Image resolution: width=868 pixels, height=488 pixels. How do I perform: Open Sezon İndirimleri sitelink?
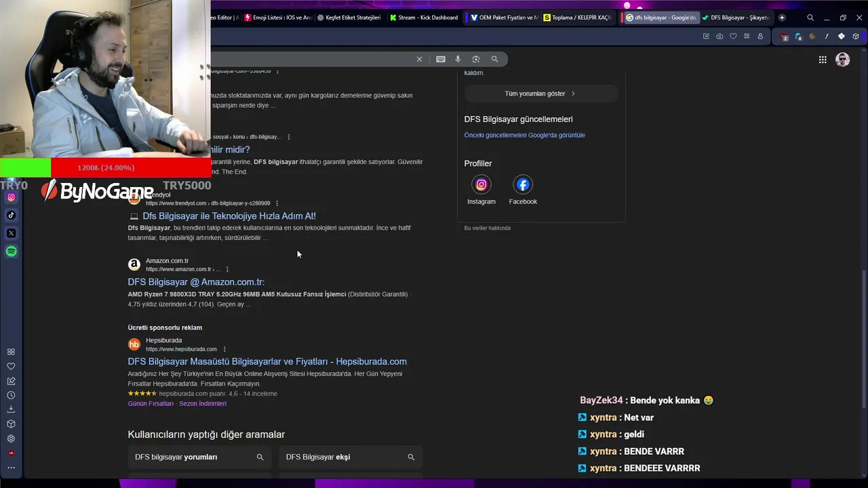click(203, 403)
